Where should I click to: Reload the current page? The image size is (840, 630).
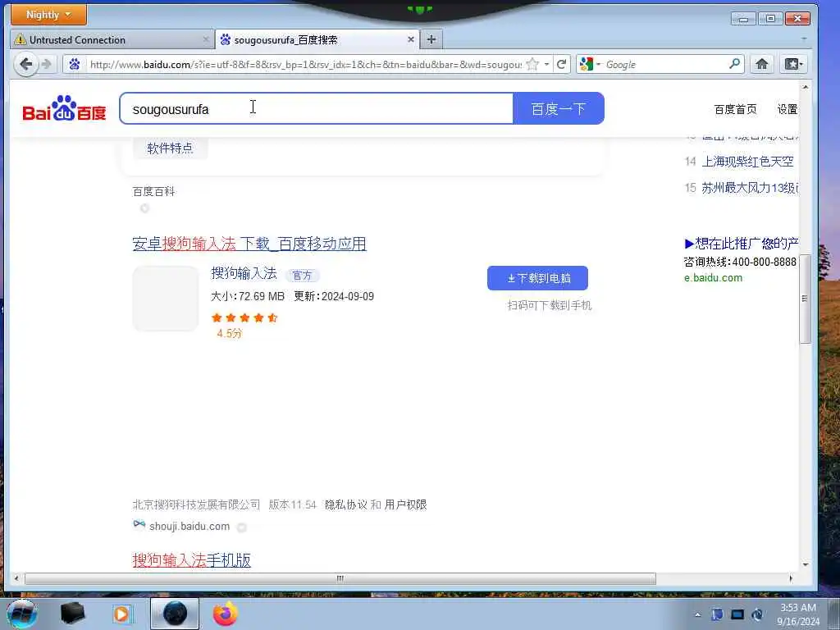click(x=561, y=64)
